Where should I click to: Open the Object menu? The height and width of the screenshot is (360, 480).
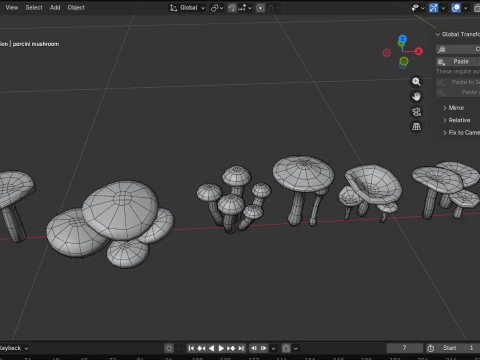pos(76,7)
